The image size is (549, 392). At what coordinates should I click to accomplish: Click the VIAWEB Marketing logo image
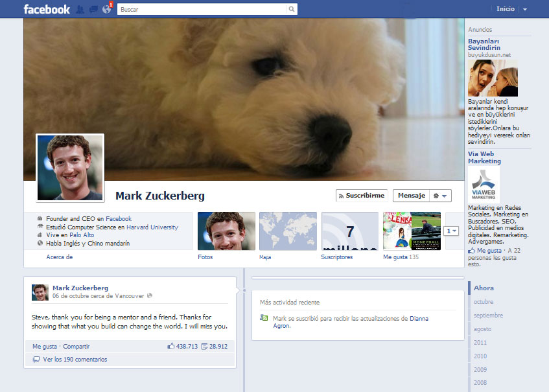pos(484,185)
